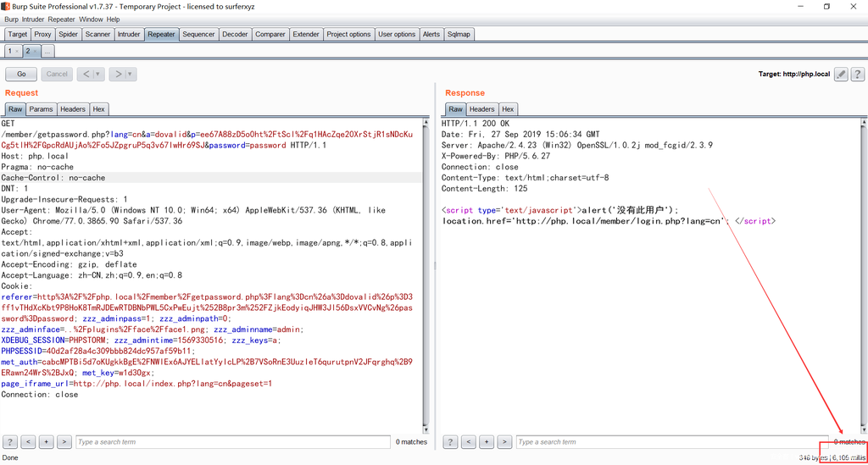Click the request pane vertical scrollbar
Viewport: 868px width, 465px height.
426,275
